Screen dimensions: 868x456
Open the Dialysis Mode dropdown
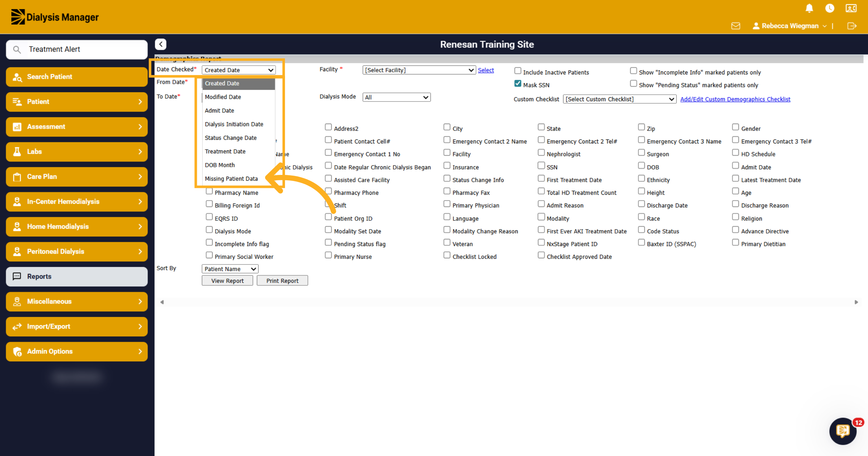396,97
